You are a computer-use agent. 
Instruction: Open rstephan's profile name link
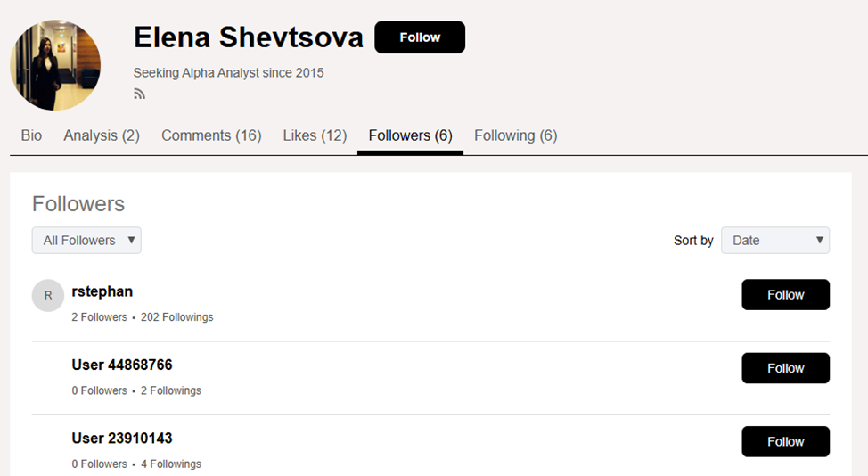[102, 291]
